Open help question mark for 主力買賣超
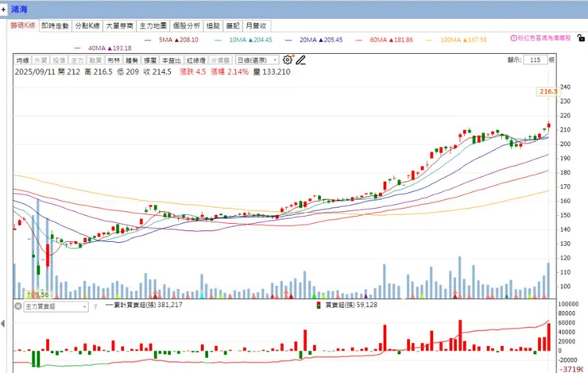Image resolution: width=588 pixels, height=373 pixels. click(x=95, y=307)
